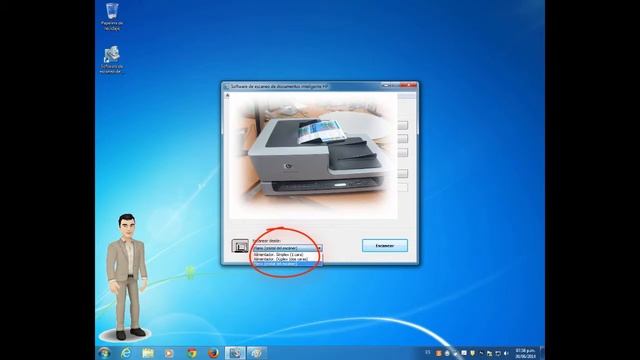
Task: Open the Recycle Bin desktop icon
Action: [112, 16]
